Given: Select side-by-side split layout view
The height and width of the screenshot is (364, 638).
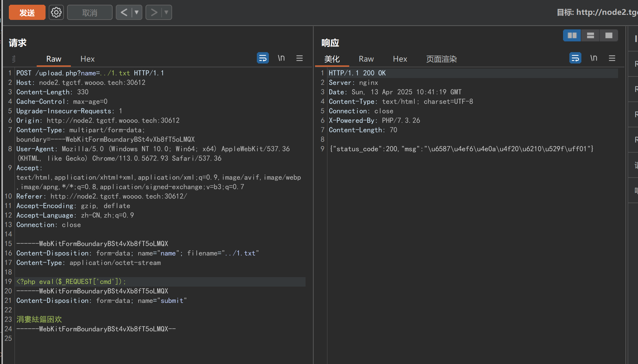Looking at the screenshot, I should point(572,35).
